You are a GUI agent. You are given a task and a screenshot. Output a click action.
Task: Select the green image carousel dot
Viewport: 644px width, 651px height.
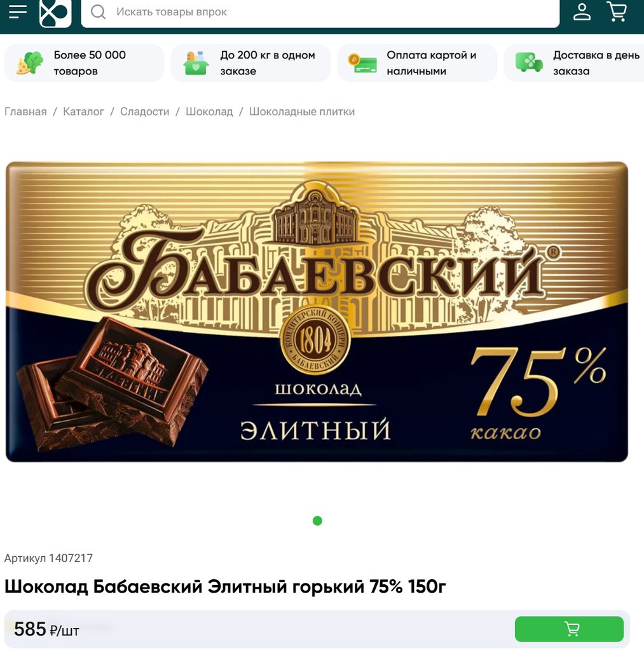tap(317, 521)
